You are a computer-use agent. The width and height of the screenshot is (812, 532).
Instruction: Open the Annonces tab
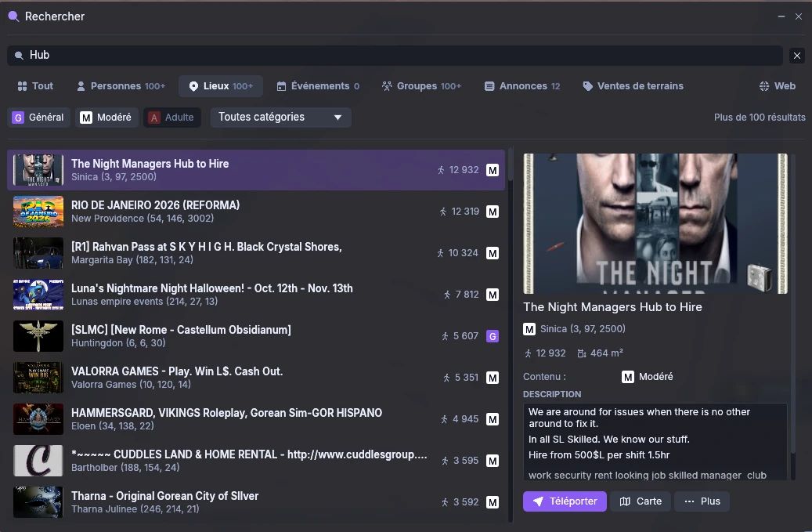(522, 86)
